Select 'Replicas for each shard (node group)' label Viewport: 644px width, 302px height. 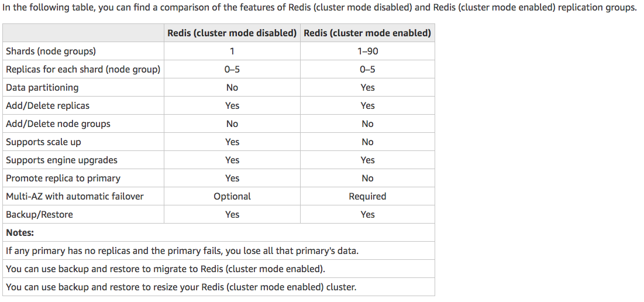pyautogui.click(x=83, y=70)
